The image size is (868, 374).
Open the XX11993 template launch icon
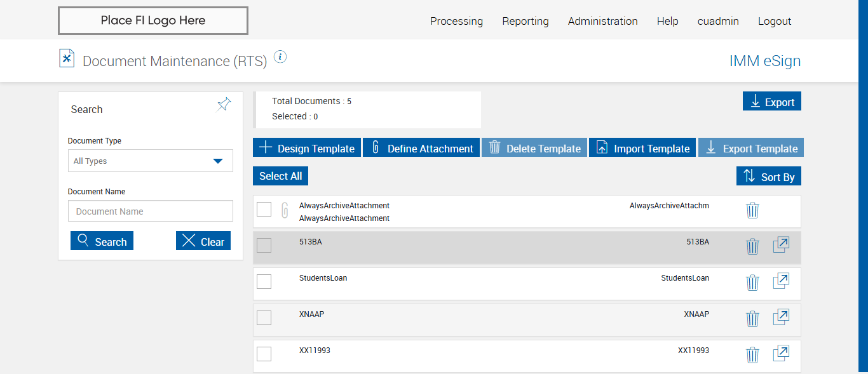[x=781, y=354]
